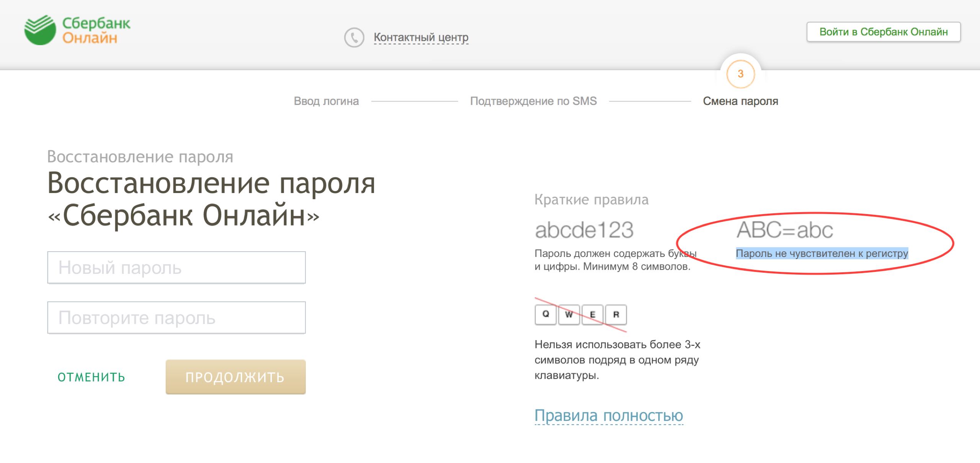Select the Смена пароля step
980x463 pixels.
[740, 101]
